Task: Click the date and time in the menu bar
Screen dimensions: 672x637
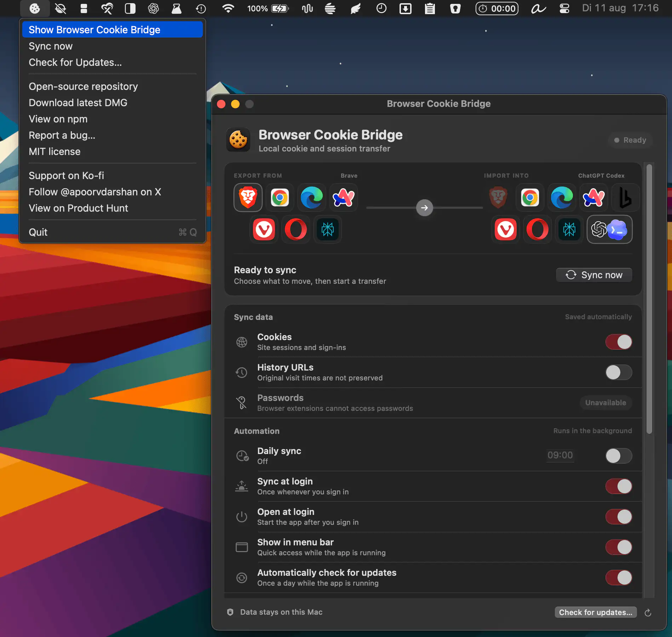Action: coord(620,8)
